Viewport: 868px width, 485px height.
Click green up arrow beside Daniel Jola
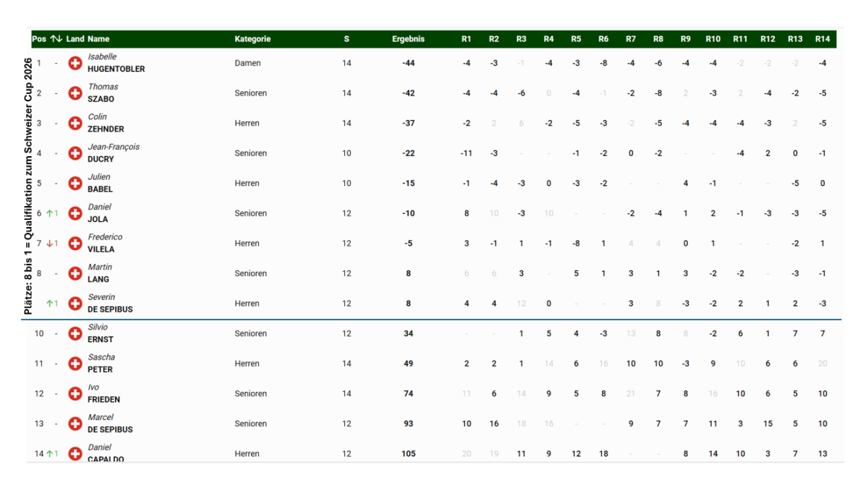pyautogui.click(x=50, y=213)
